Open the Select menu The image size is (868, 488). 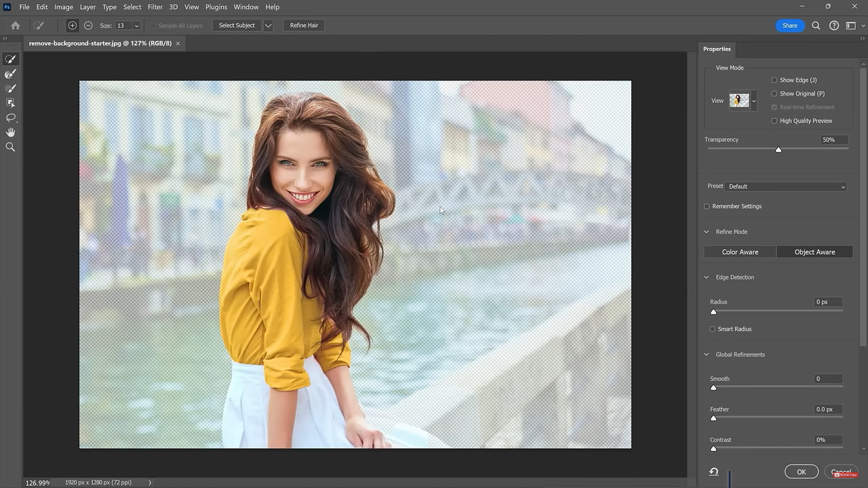click(132, 7)
